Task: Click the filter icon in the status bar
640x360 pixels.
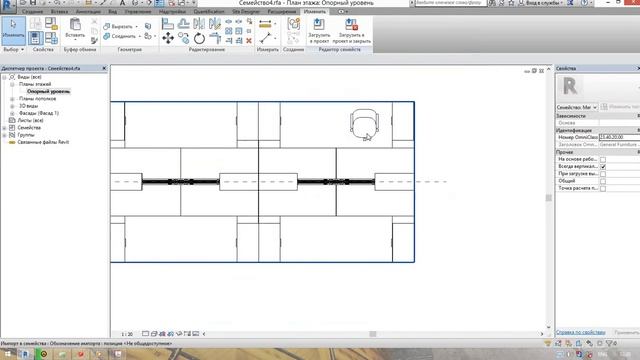Action: pyautogui.click(x=610, y=343)
